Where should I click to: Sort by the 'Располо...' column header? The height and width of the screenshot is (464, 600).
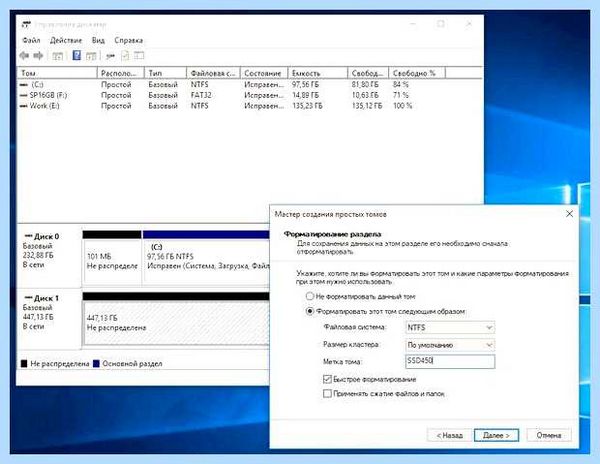[x=121, y=73]
